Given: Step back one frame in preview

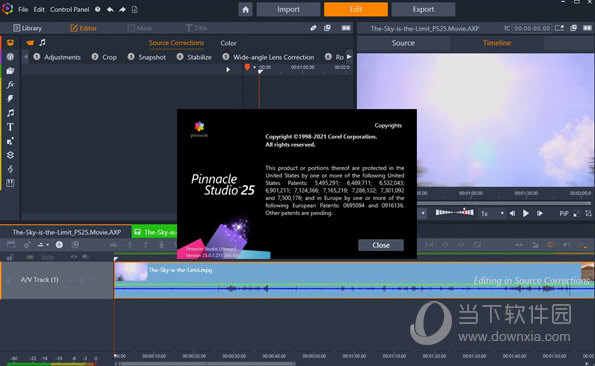Looking at the screenshot, I should [512, 214].
